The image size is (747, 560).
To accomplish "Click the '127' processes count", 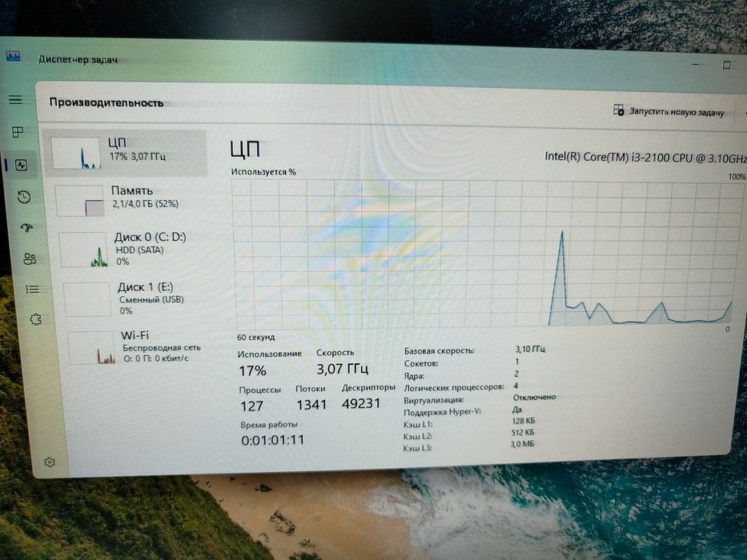I will click(252, 406).
